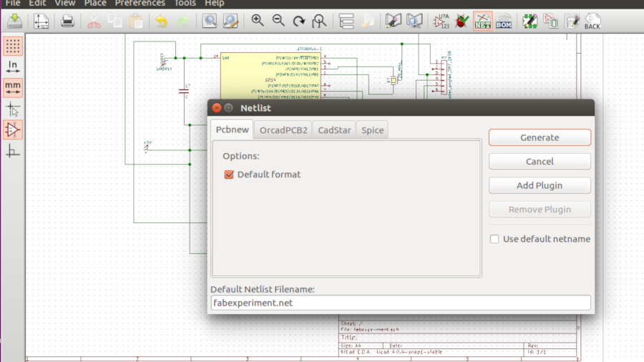The width and height of the screenshot is (644, 362).
Task: Cut the selected item with the scissors
Action: click(94, 21)
